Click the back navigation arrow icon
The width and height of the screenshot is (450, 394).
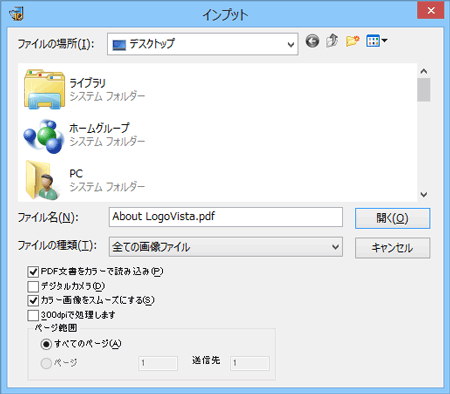[312, 41]
